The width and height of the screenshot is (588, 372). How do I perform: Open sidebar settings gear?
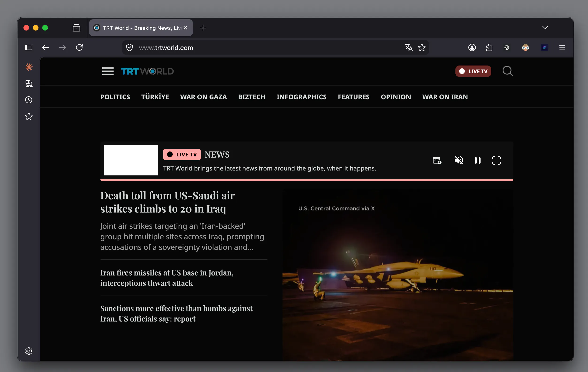pos(29,351)
